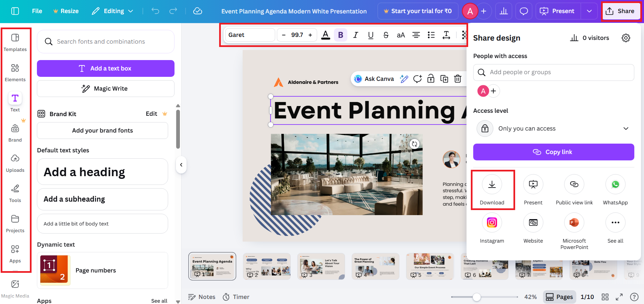Click the Download share option
The image size is (644, 304).
[x=492, y=190]
